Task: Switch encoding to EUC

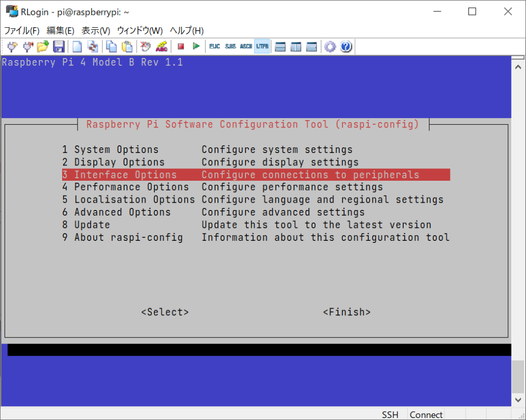Action: pyautogui.click(x=214, y=47)
